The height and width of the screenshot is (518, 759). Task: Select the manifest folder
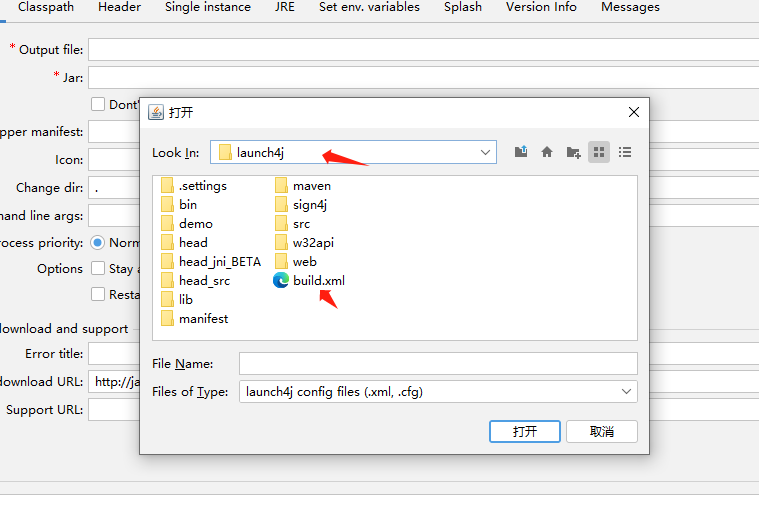(x=195, y=319)
